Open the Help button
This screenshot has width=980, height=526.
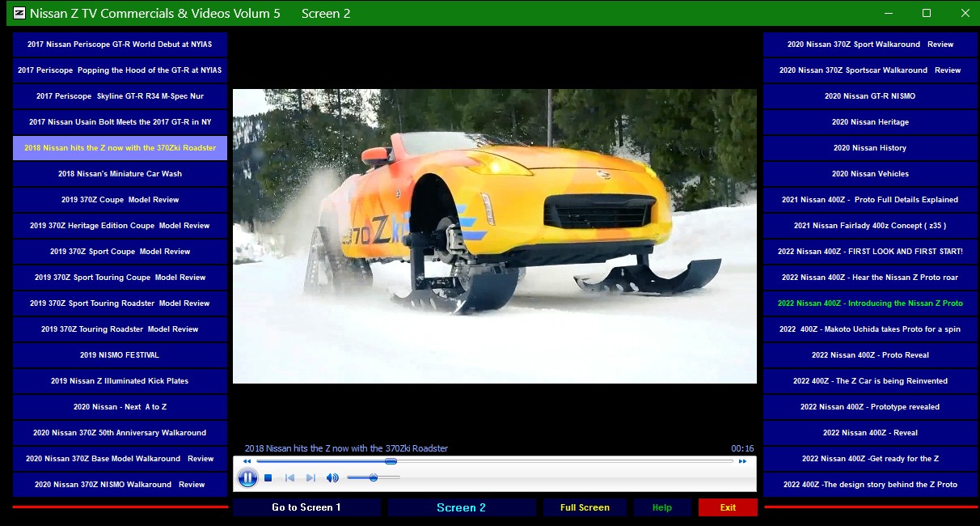[x=662, y=507]
